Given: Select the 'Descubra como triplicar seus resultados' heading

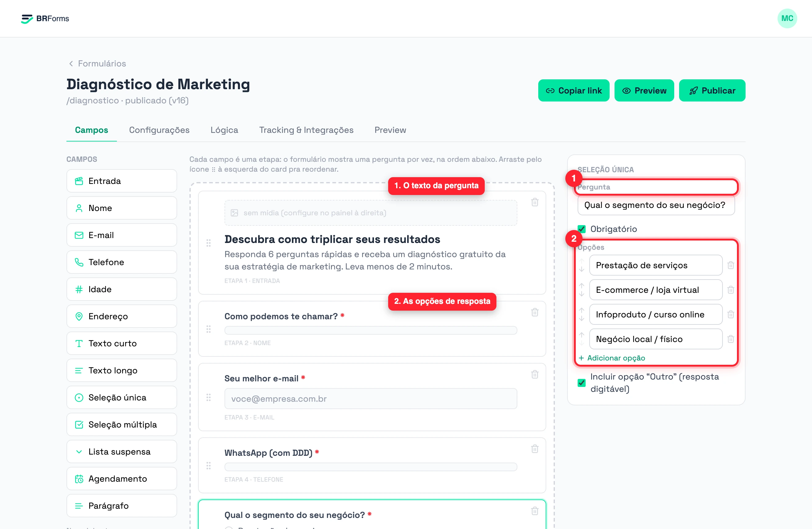Looking at the screenshot, I should tap(332, 239).
